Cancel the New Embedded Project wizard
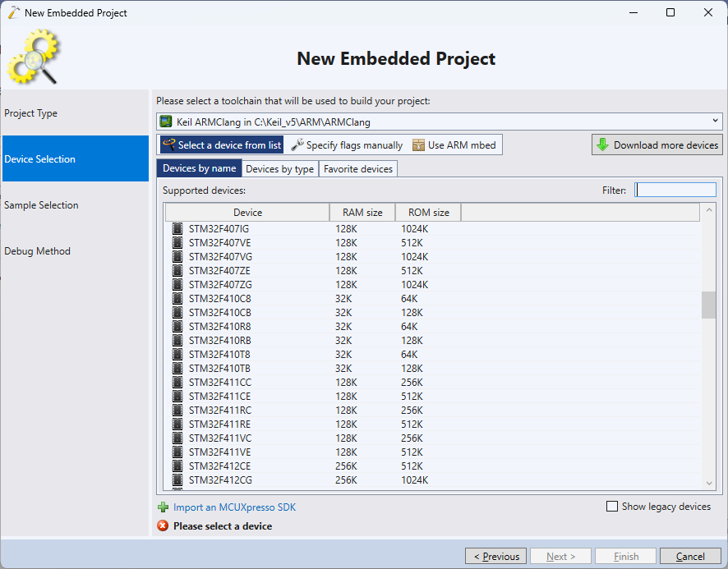The width and height of the screenshot is (728, 569). click(690, 556)
